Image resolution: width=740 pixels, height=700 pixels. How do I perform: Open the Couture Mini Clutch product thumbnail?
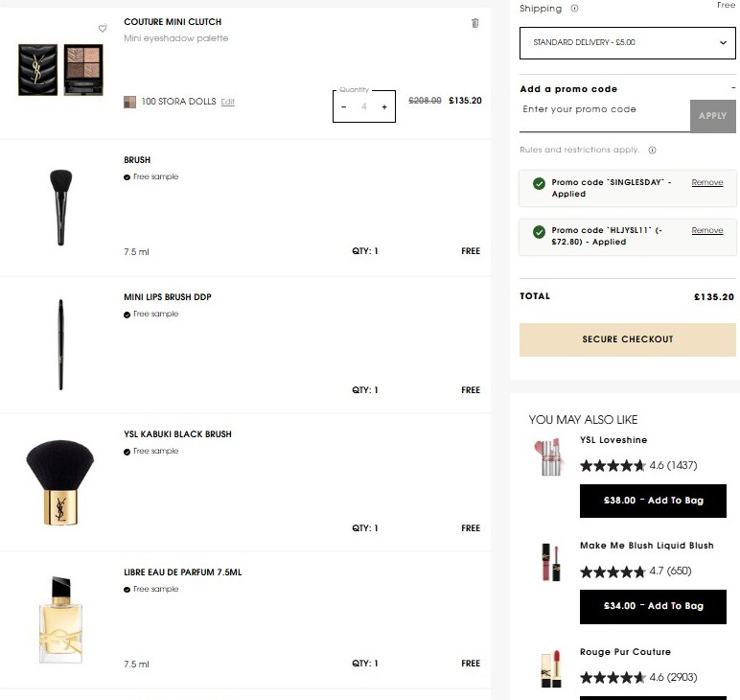[x=60, y=70]
